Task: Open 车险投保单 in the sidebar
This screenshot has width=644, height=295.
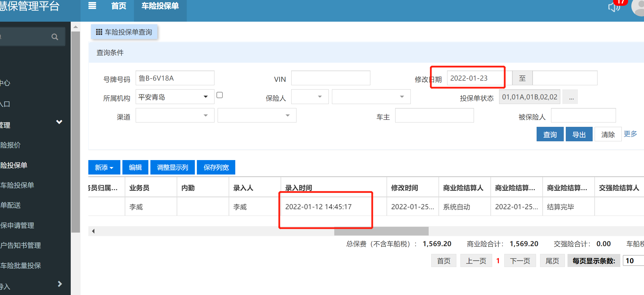Action: point(17,185)
